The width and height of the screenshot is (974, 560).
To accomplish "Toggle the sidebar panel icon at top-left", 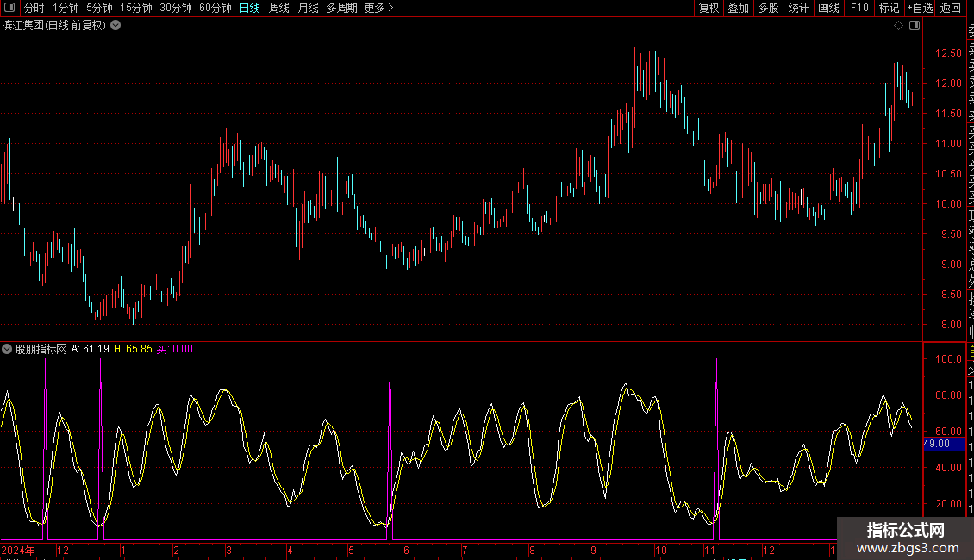I will (9, 8).
